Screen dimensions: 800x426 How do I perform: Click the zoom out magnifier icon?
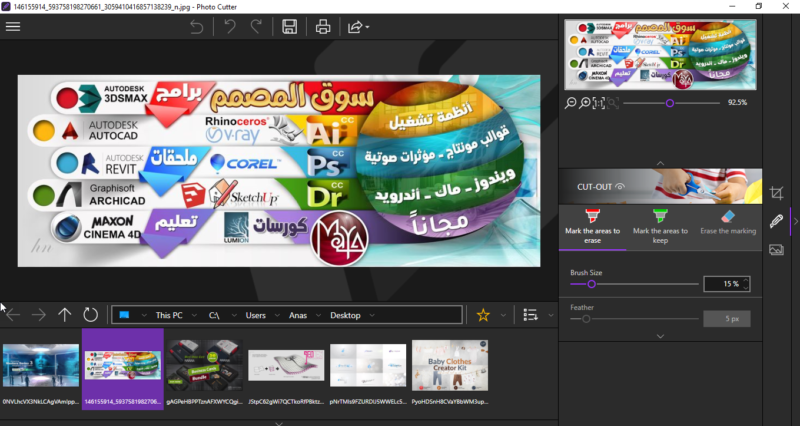[571, 103]
